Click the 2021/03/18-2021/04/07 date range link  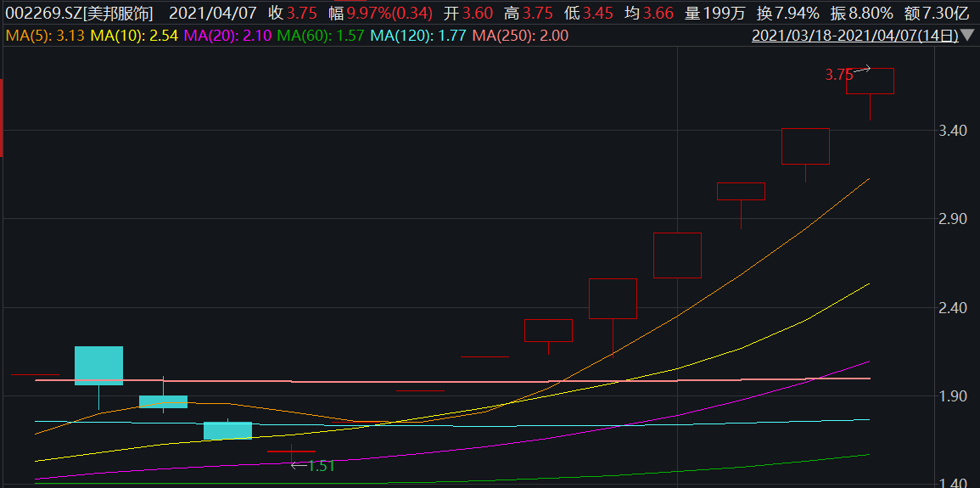pyautogui.click(x=855, y=36)
